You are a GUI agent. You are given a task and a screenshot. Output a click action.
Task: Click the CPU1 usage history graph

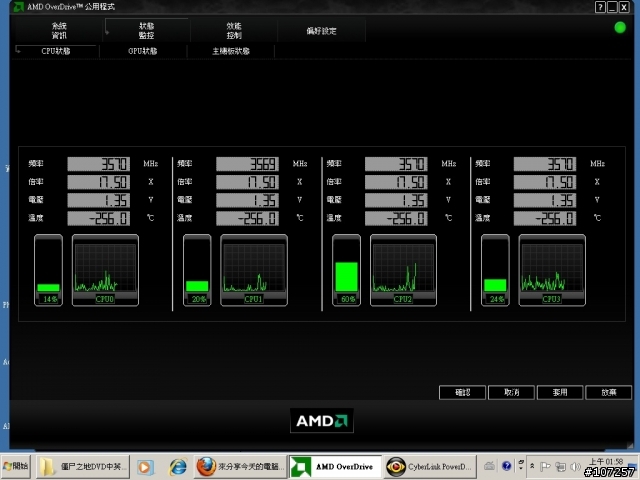254,270
